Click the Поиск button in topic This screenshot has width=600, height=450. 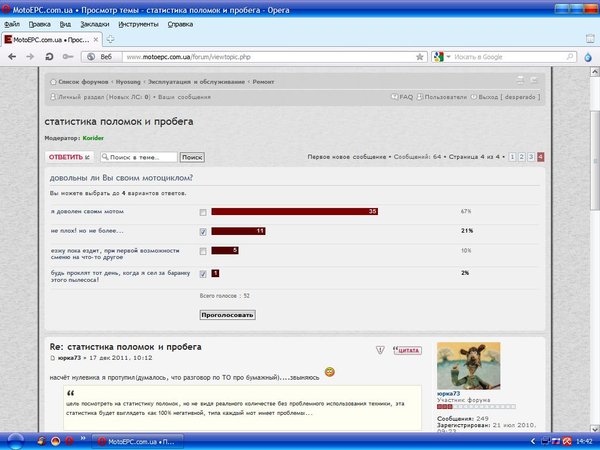192,157
